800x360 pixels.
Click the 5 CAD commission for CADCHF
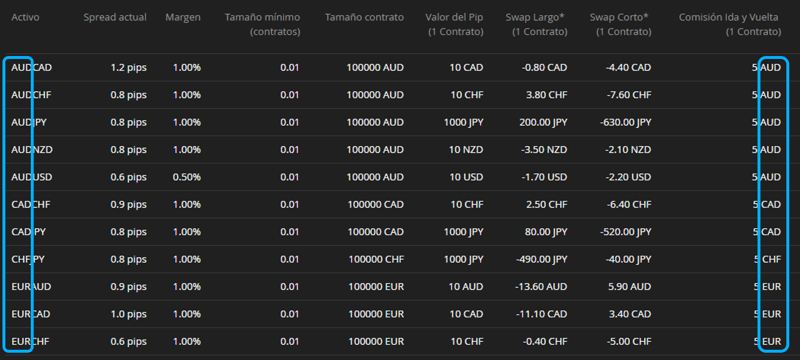pyautogui.click(x=766, y=204)
